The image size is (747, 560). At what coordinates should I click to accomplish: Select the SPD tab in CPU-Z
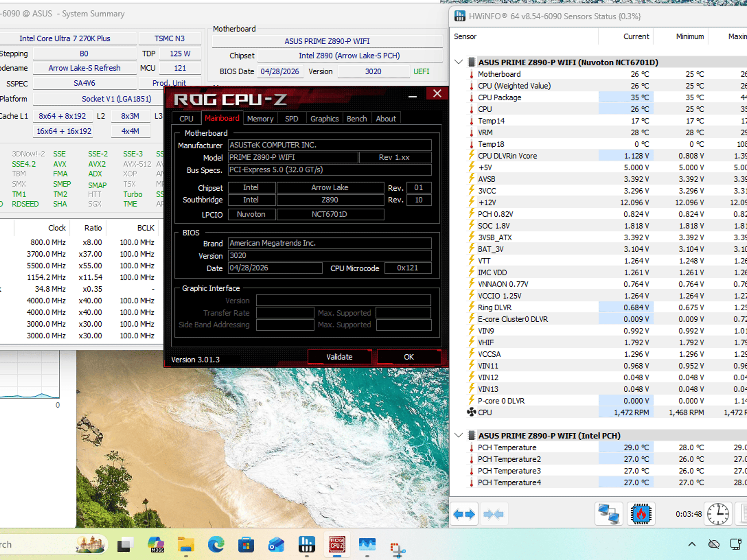(x=291, y=119)
